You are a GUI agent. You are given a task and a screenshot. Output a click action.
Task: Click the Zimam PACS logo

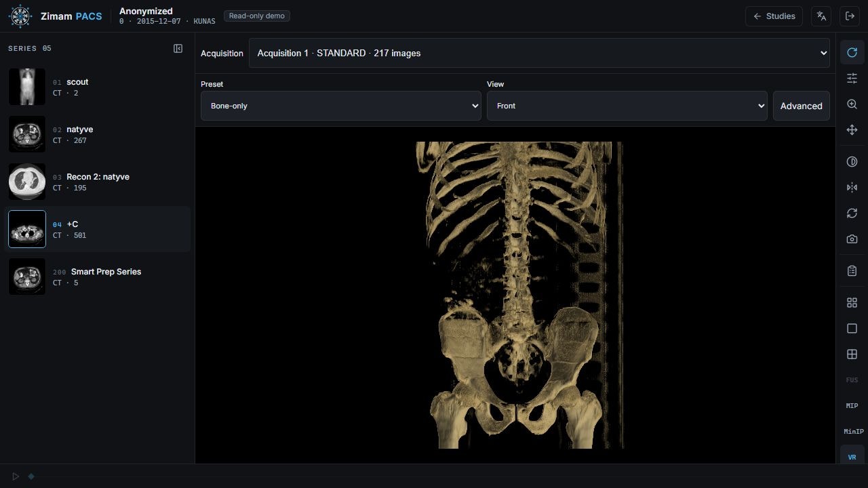56,16
